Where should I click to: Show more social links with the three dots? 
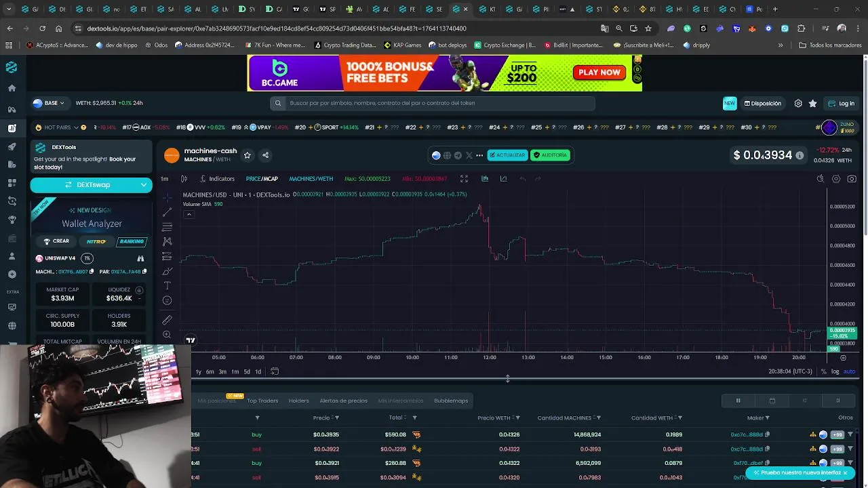tap(479, 155)
